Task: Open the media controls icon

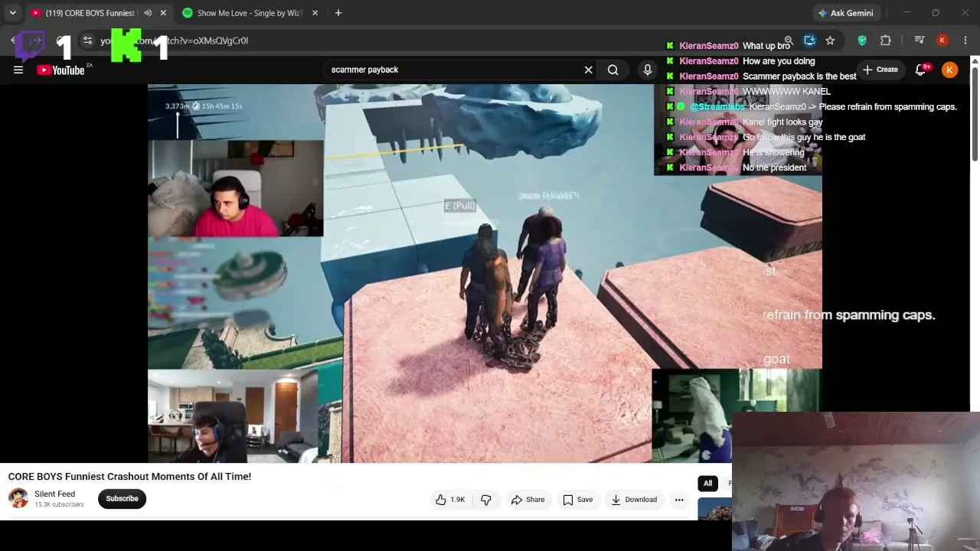Action: pos(920,41)
